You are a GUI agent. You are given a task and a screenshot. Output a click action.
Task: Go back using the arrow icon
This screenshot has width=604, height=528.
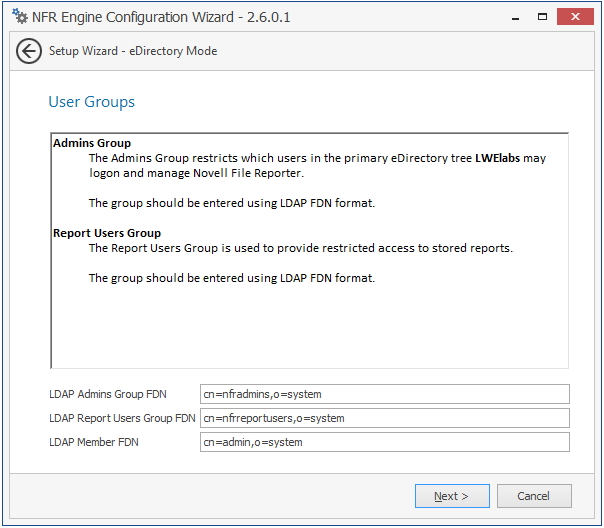click(x=29, y=51)
